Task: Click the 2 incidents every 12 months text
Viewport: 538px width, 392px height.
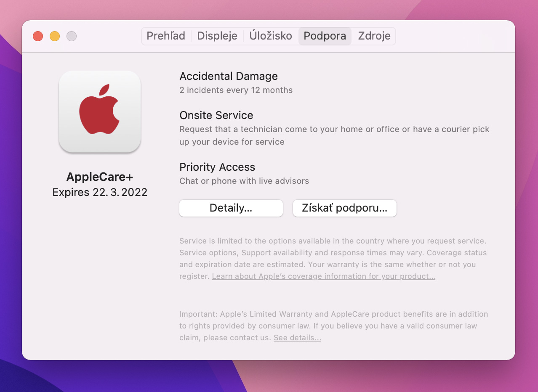Action: [236, 90]
